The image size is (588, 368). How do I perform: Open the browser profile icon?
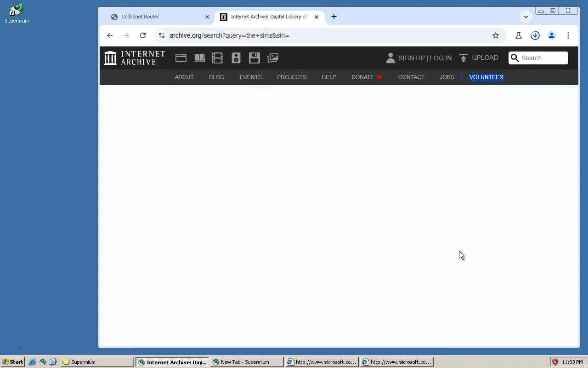tap(552, 35)
